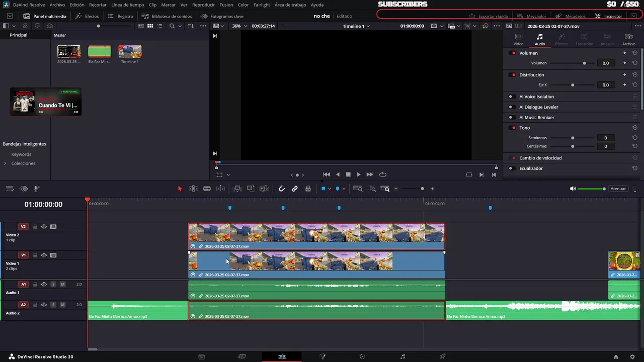Viewport: 644px width, 362px height.
Task: Expand the Colecciones tree item
Action: point(5,163)
